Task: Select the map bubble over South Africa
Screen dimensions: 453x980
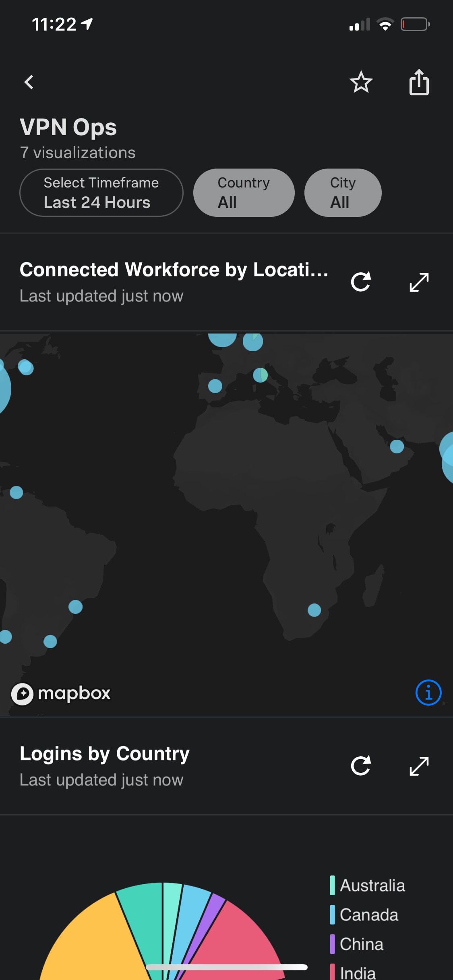Action: tap(314, 610)
